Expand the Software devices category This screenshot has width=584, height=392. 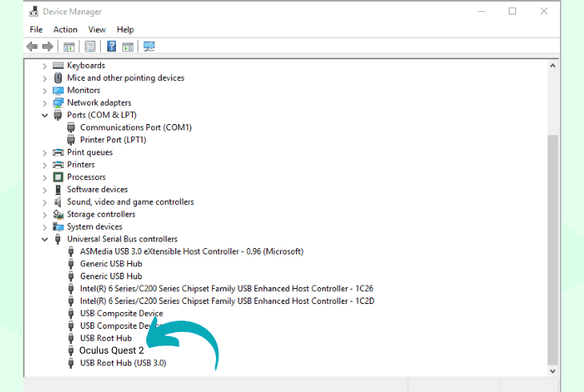pos(45,190)
